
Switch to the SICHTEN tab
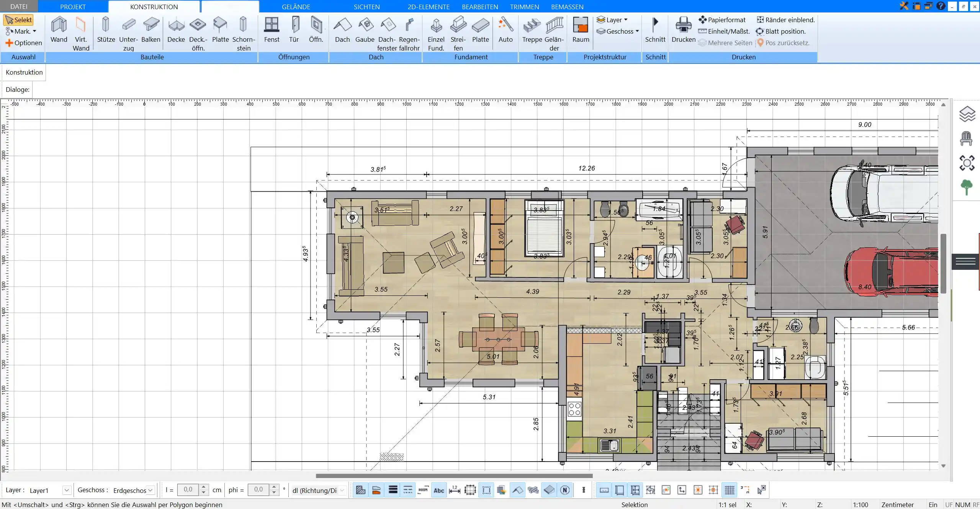coord(366,7)
